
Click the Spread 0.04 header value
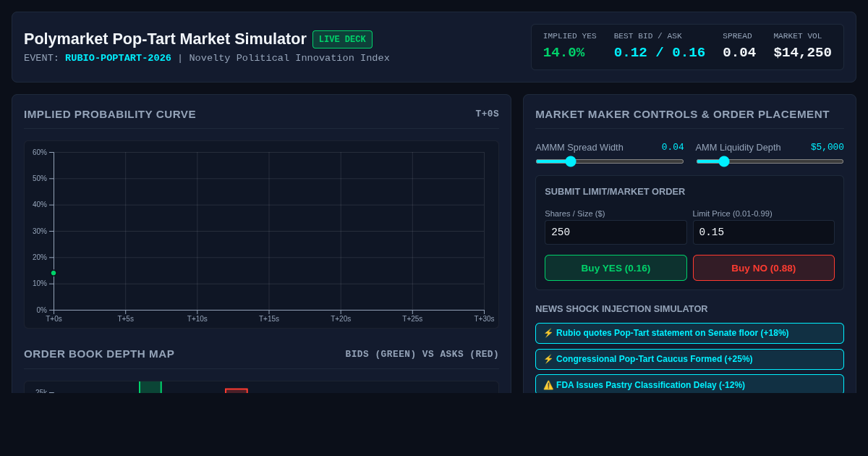pos(739,53)
